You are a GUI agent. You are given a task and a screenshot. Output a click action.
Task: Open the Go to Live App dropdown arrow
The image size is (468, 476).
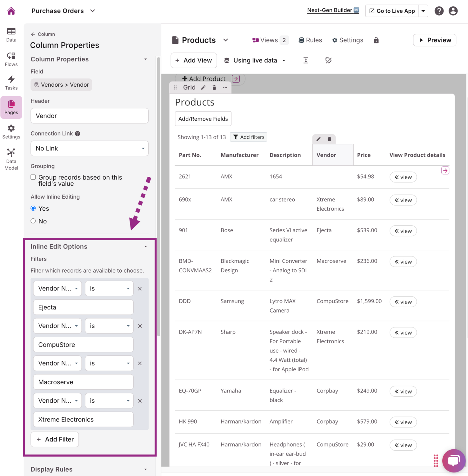[423, 11]
